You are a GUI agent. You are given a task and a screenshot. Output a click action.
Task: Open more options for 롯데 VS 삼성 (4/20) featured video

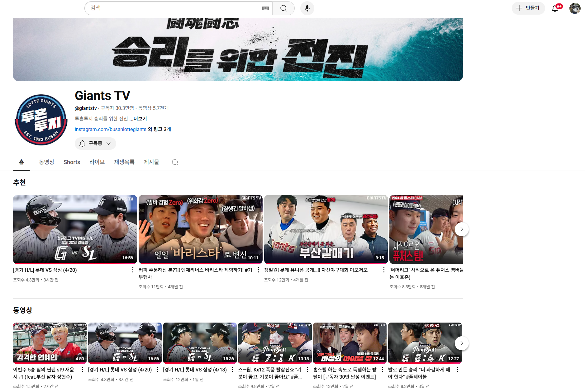pyautogui.click(x=133, y=270)
